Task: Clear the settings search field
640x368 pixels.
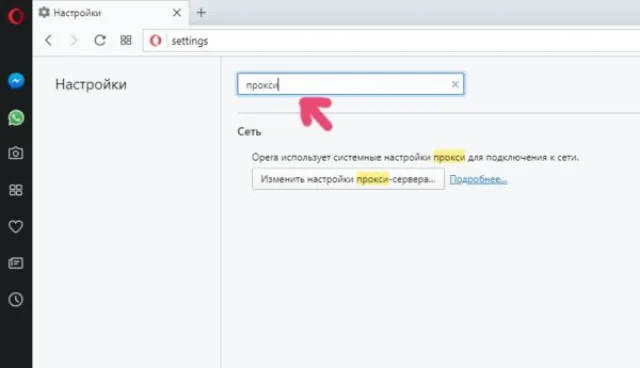Action: pyautogui.click(x=455, y=84)
